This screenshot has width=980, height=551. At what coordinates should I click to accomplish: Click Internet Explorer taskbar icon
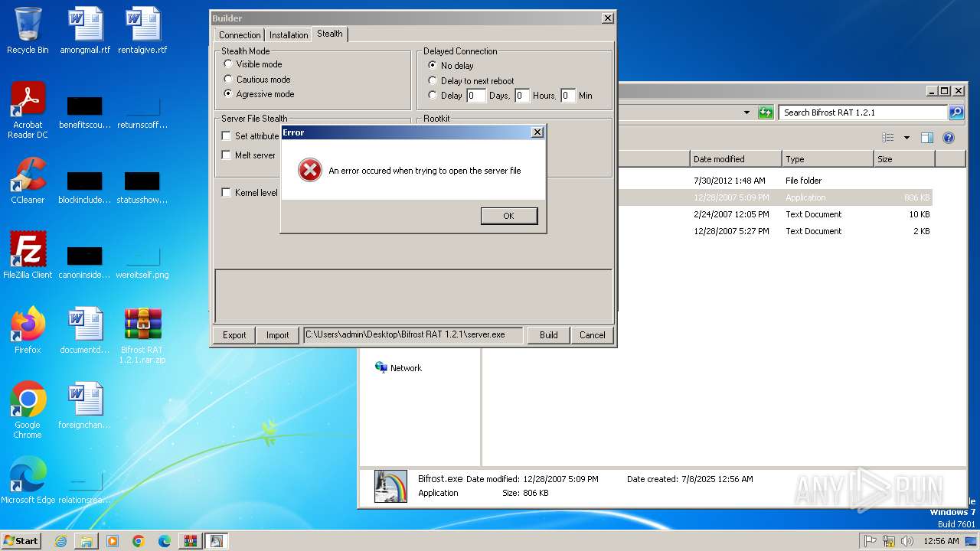[x=60, y=541]
